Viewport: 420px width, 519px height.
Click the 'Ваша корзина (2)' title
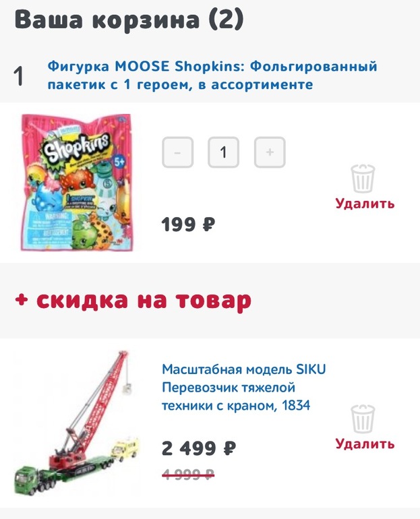pyautogui.click(x=129, y=20)
